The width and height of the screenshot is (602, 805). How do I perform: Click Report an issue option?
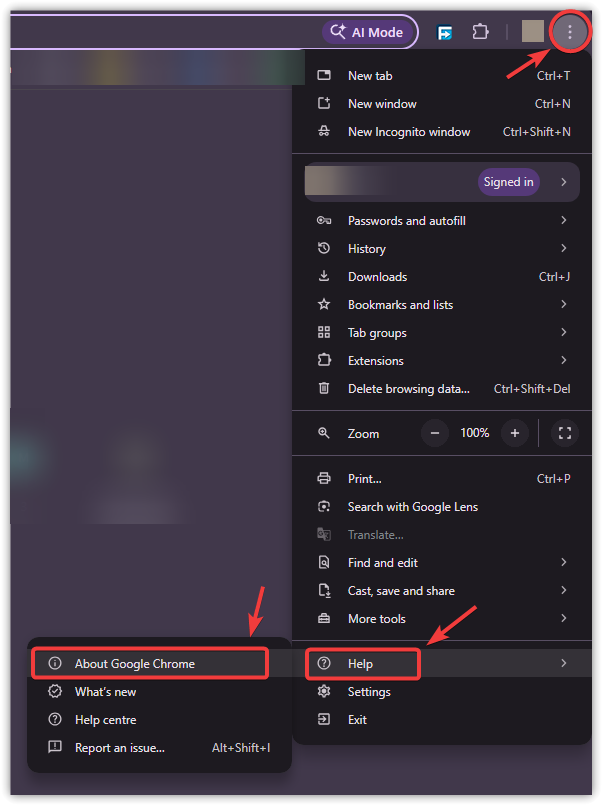pyautogui.click(x=119, y=747)
